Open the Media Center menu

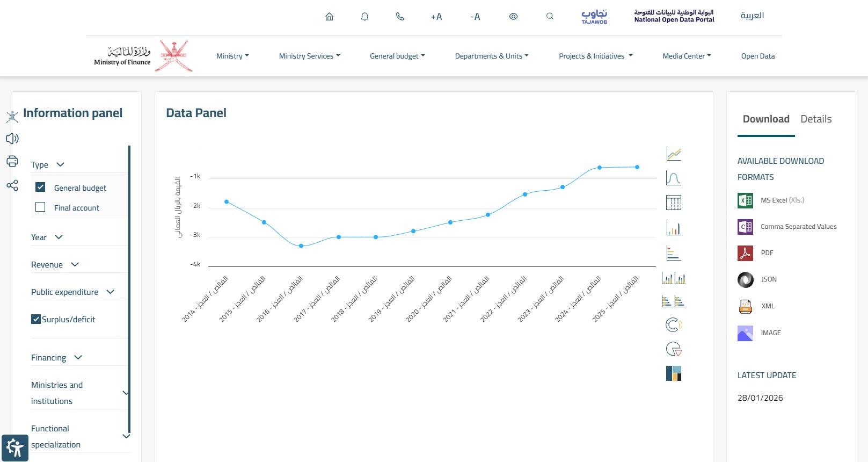687,56
